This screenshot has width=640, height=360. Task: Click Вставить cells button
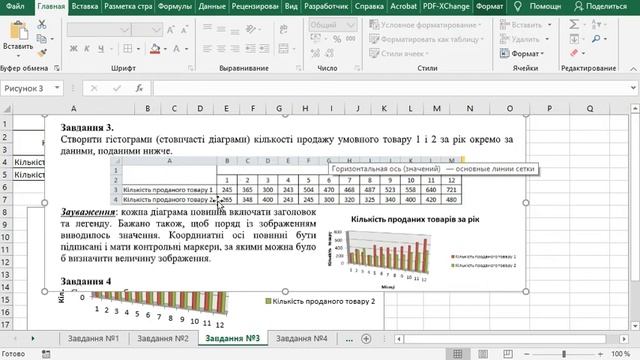click(x=525, y=25)
